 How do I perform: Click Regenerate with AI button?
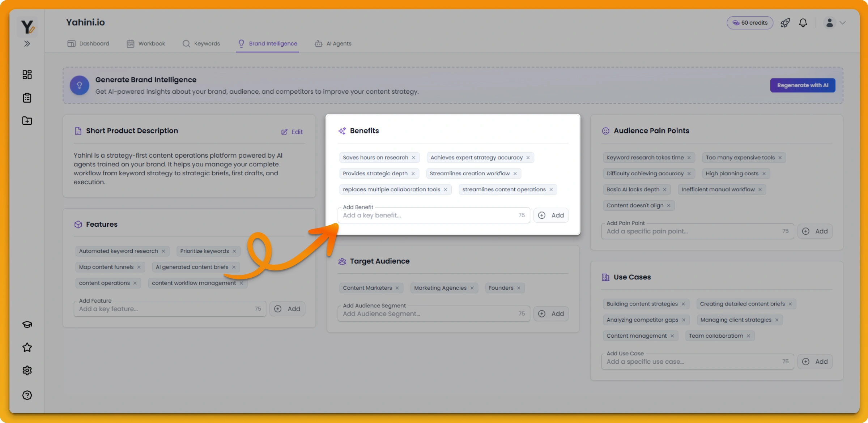802,85
